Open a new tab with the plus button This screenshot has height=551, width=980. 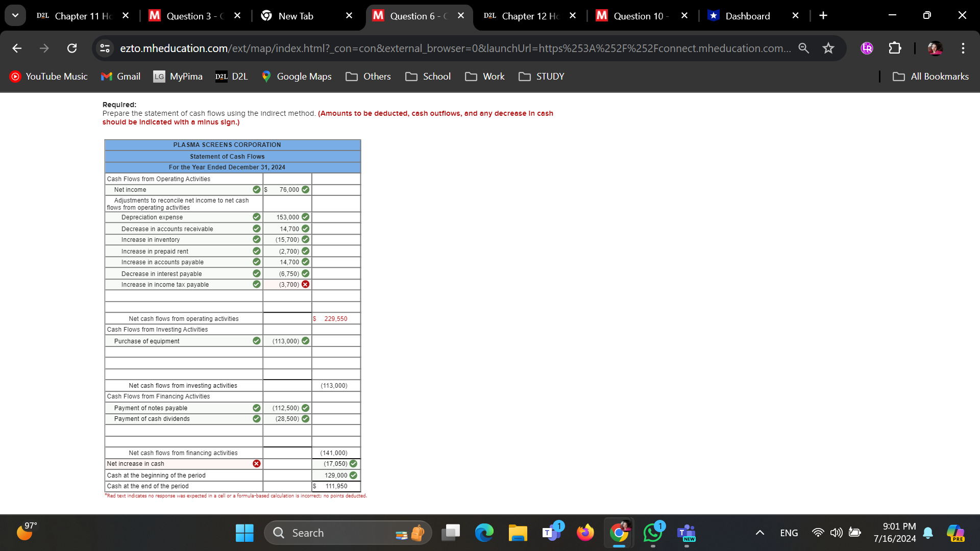point(823,15)
